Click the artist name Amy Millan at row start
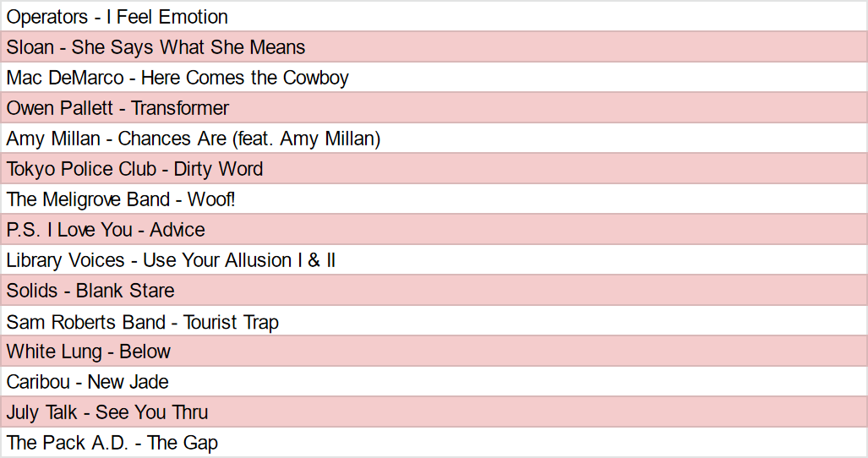 [53, 139]
